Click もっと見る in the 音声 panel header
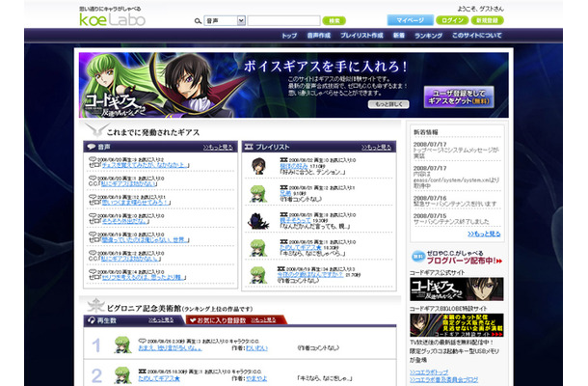This screenshot has width=588, height=386. 218,148
